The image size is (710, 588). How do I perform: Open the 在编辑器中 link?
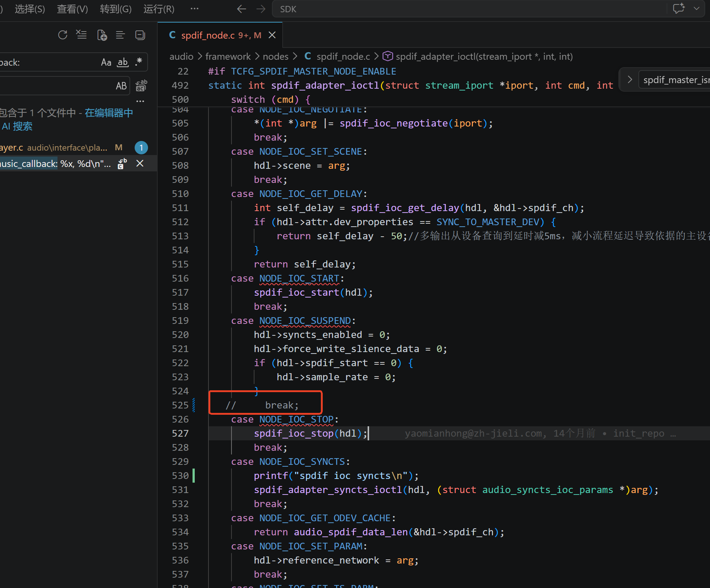[109, 113]
